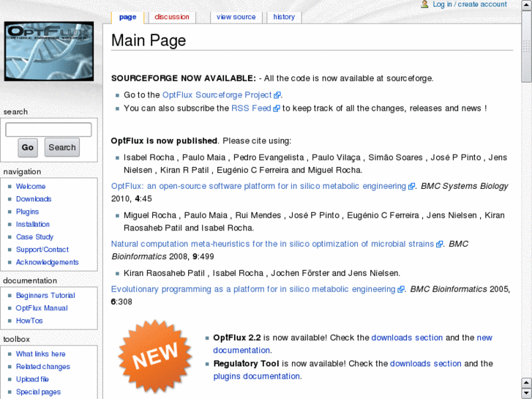Open HowTos documentation link

coord(29,321)
